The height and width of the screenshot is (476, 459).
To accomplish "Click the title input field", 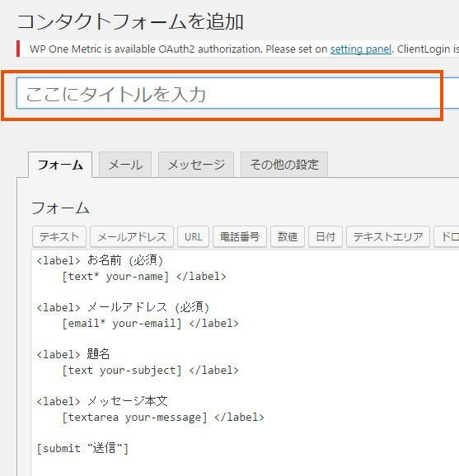I will [237, 93].
